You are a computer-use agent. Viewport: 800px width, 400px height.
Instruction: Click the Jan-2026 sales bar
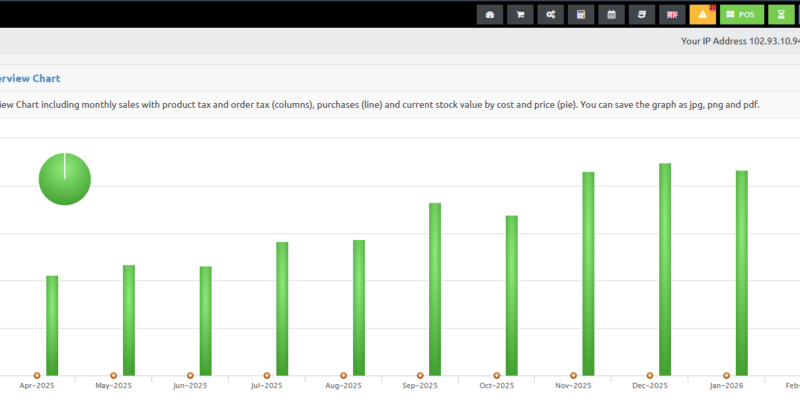point(742,273)
